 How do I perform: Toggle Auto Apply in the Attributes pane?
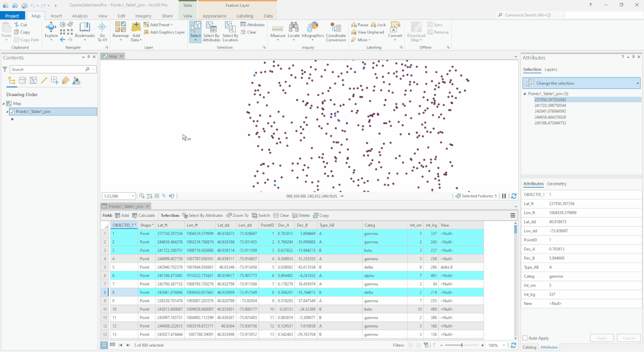pyautogui.click(x=524, y=338)
